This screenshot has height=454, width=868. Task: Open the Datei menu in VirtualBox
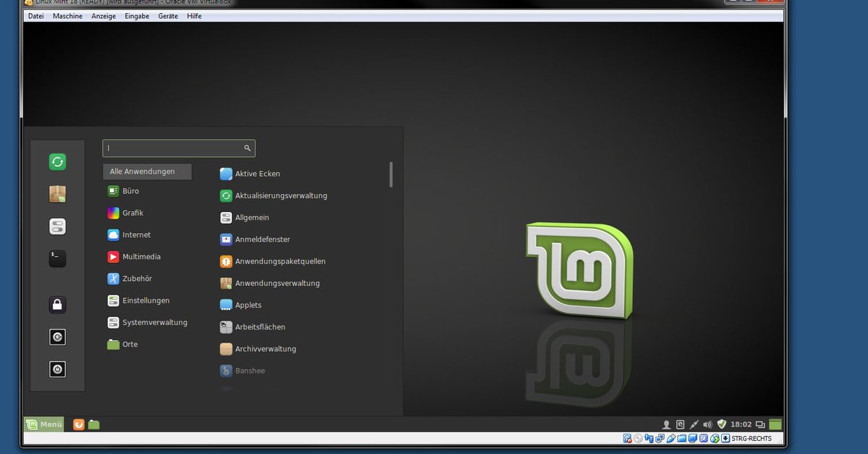point(35,16)
